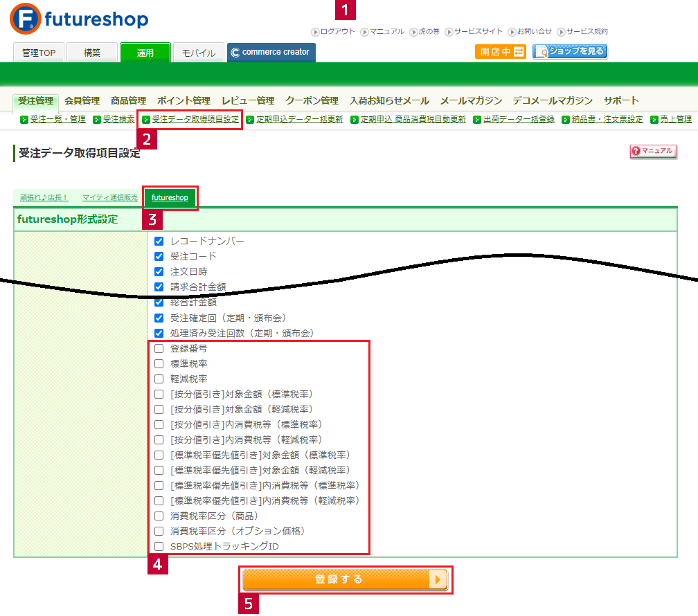
Task: Open the ポイント管理 menu
Action: pyautogui.click(x=184, y=100)
